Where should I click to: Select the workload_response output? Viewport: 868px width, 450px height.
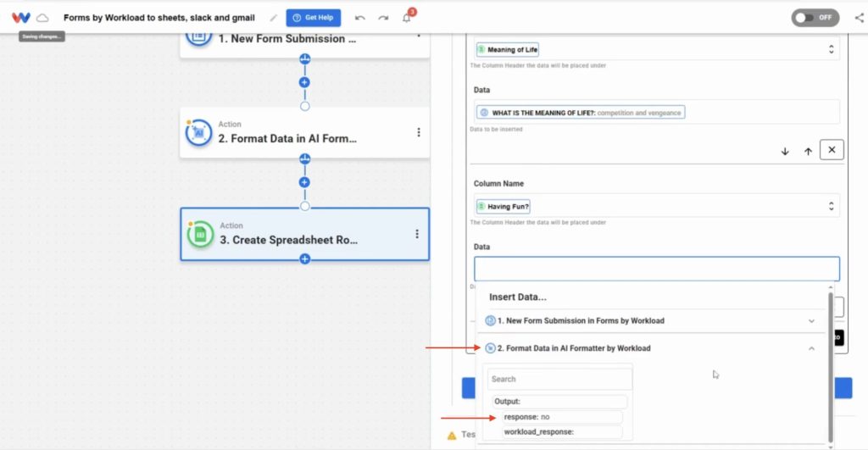coord(562,431)
